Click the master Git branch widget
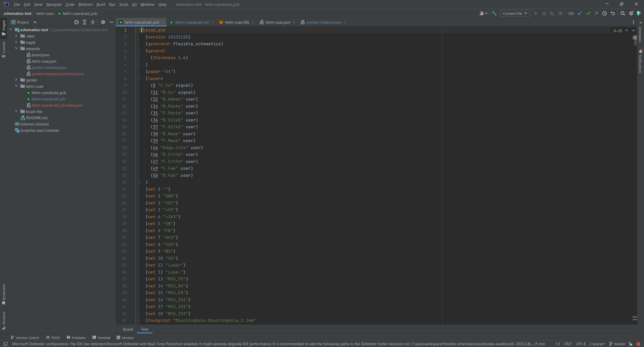The width and height of the screenshot is (644, 347). click(617, 344)
